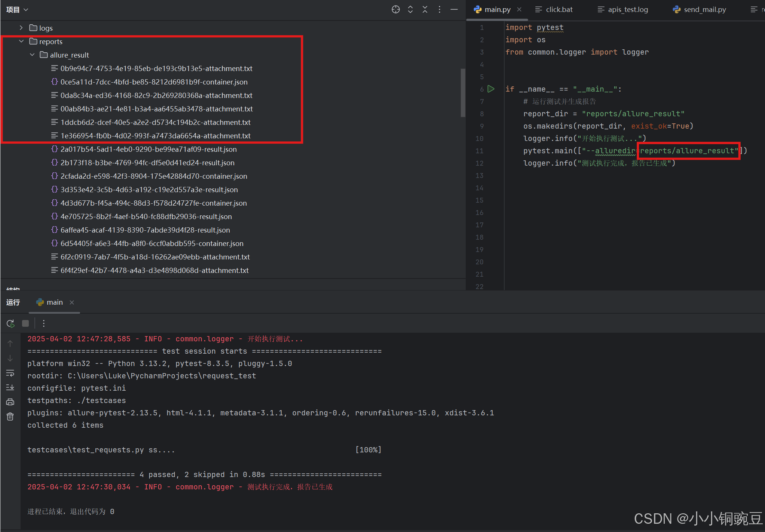Stop the running process with stop icon
Viewport: 765px width, 532px height.
(x=25, y=323)
